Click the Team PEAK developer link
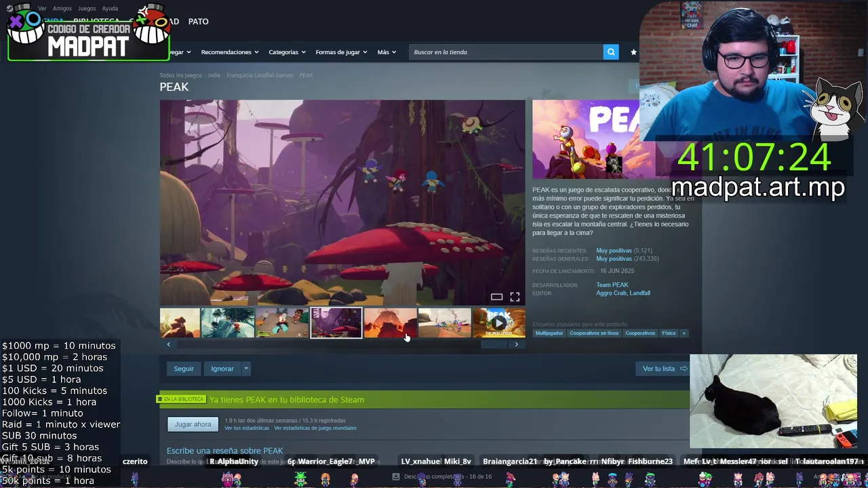The height and width of the screenshot is (488, 868). tap(612, 285)
